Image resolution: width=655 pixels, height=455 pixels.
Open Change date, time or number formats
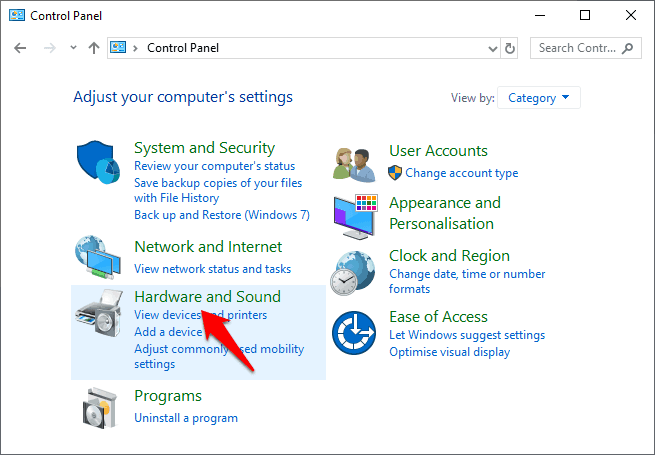click(x=467, y=281)
